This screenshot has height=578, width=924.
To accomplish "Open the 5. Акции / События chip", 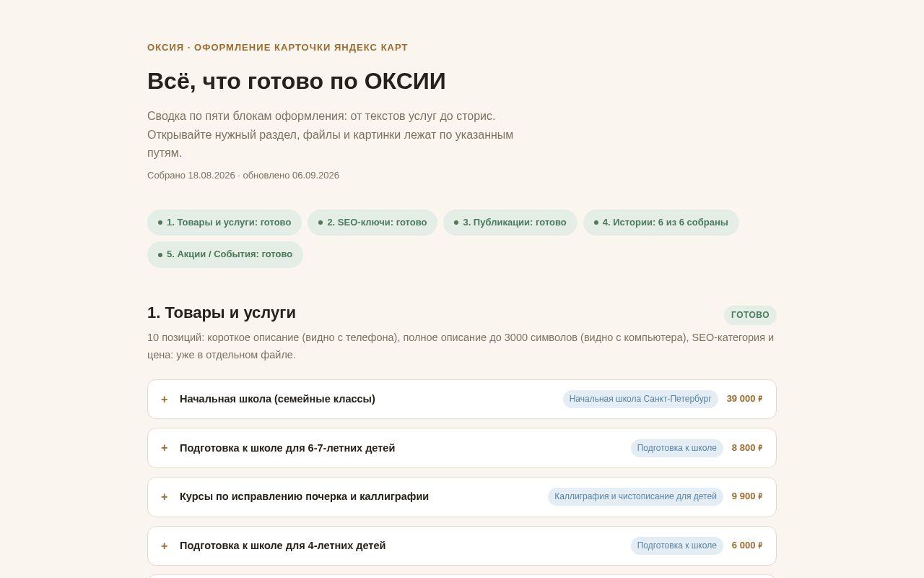I will [x=225, y=254].
